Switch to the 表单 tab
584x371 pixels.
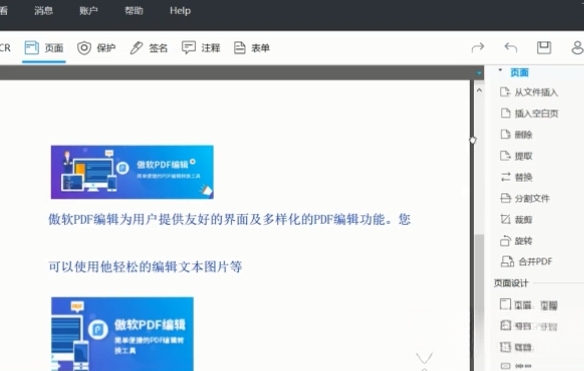[252, 48]
